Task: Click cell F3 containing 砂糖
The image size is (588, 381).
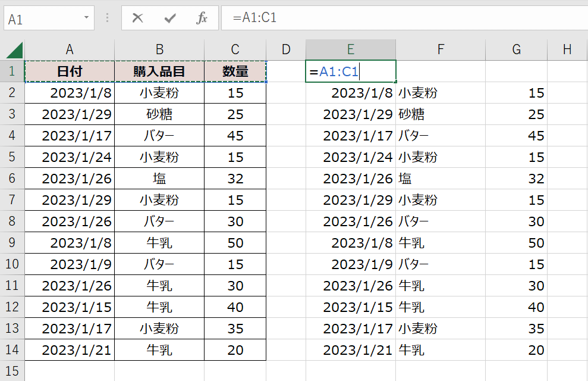Action: tap(440, 114)
